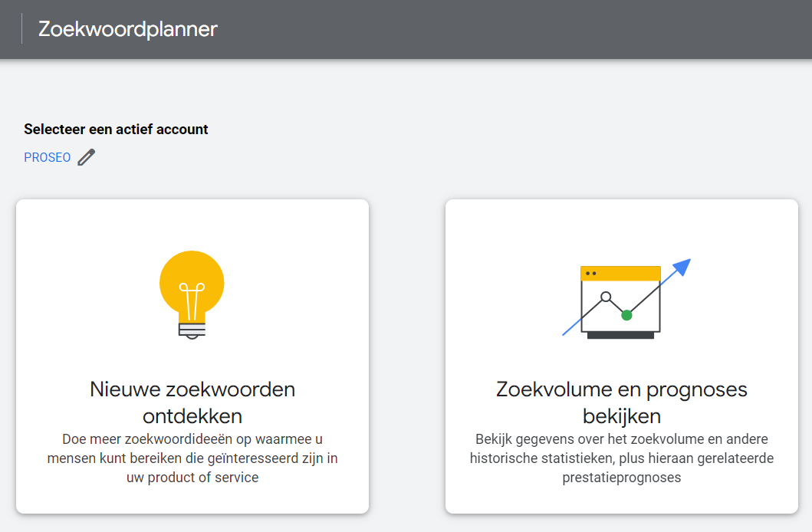The image size is (812, 532).
Task: Select the 'Zoekvolume en prognoses bekijken' heading
Action: click(621, 402)
